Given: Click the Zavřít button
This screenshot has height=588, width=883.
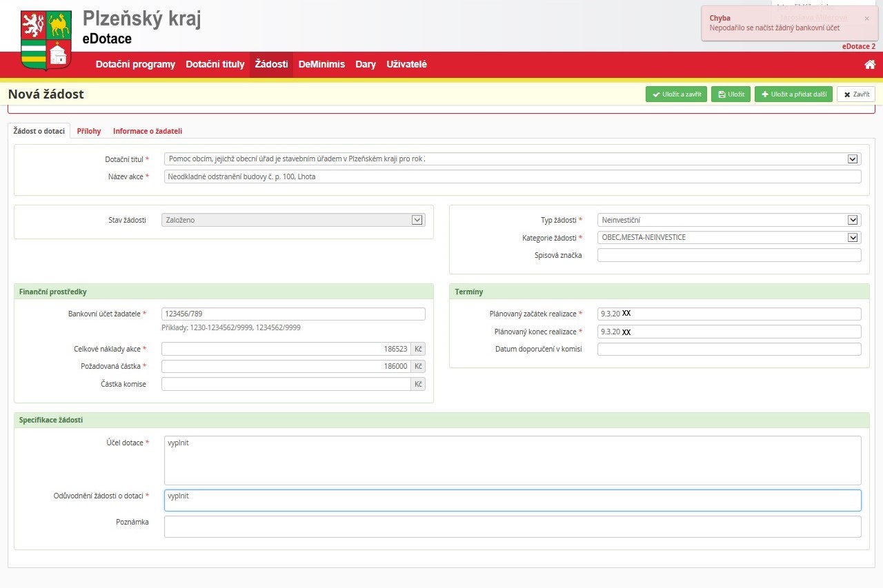Looking at the screenshot, I should (856, 94).
